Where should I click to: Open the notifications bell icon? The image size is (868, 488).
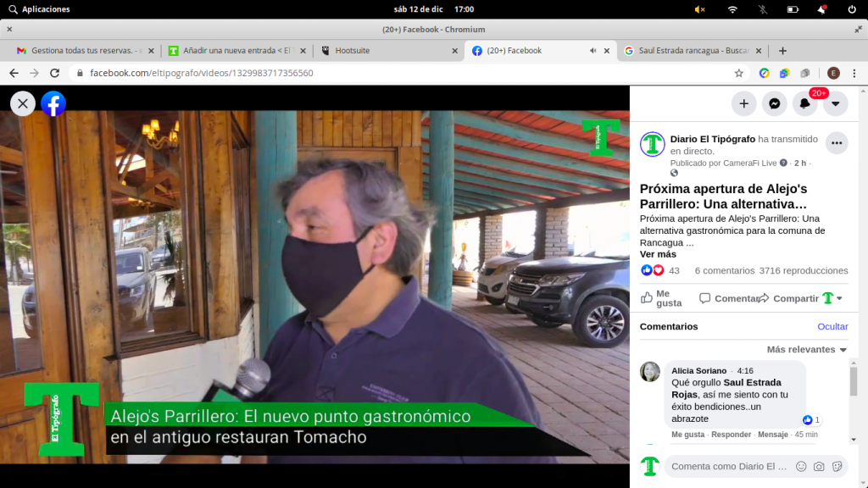point(805,103)
